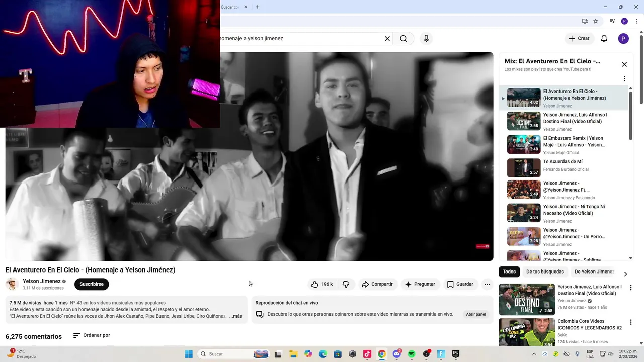The width and height of the screenshot is (644, 362).
Task: Open Chrome three-dot menu
Action: point(636,21)
